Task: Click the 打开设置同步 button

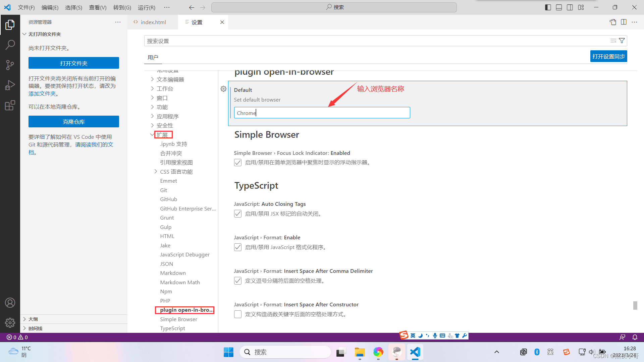Action: tap(608, 56)
